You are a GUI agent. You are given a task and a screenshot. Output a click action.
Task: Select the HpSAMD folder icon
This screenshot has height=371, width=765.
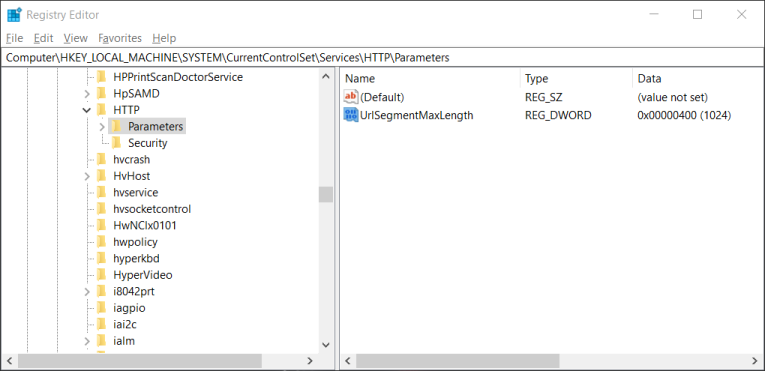coord(101,93)
